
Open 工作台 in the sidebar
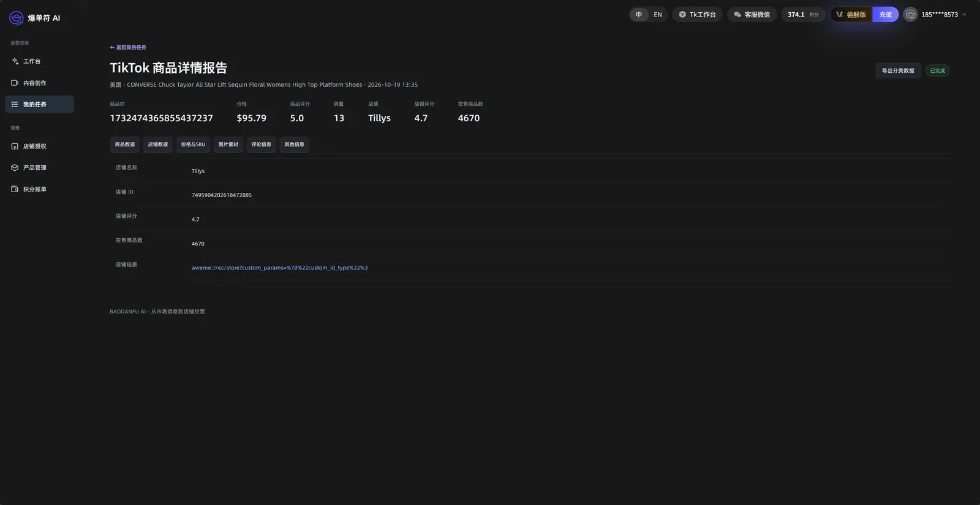(x=39, y=61)
